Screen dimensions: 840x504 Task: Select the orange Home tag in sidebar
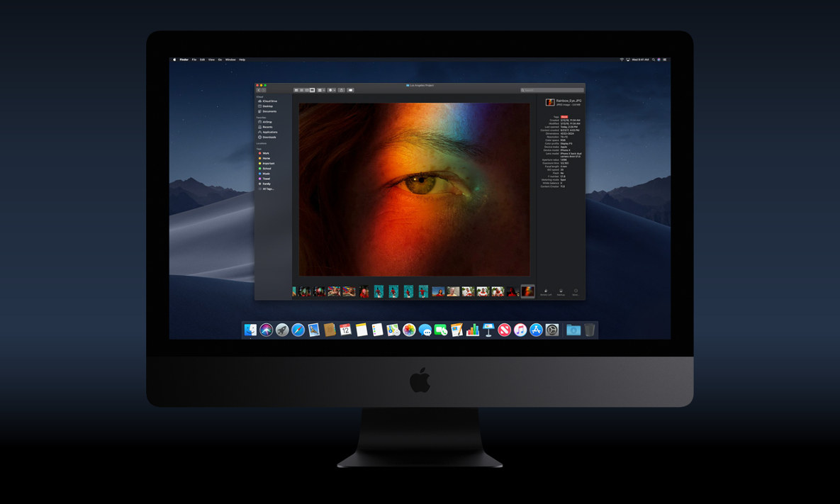tap(264, 158)
